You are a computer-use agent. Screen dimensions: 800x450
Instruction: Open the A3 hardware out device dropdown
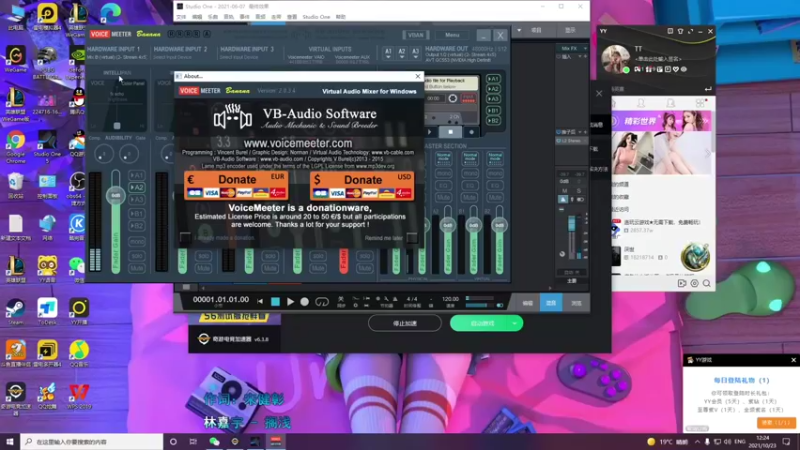click(x=415, y=54)
